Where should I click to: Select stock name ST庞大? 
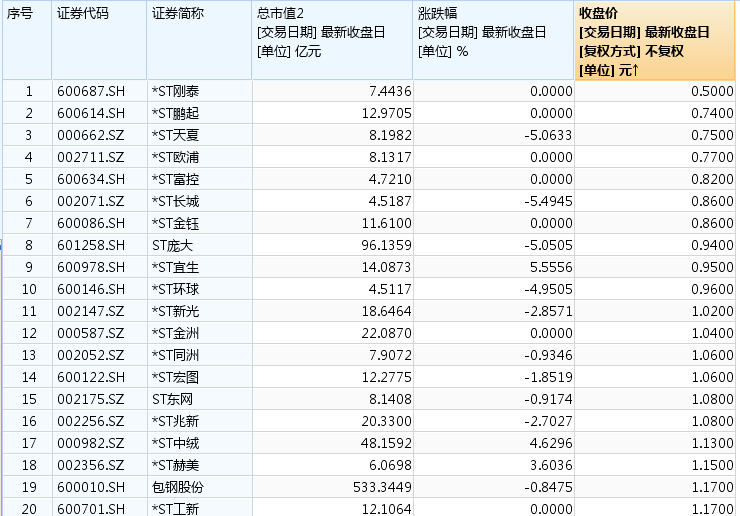[172, 245]
